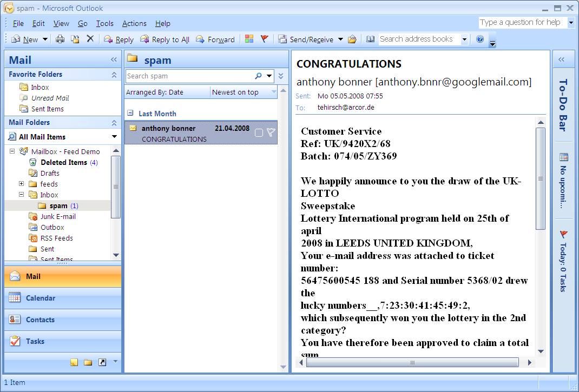
Task: Delete the message with the X icon
Action: (90, 39)
